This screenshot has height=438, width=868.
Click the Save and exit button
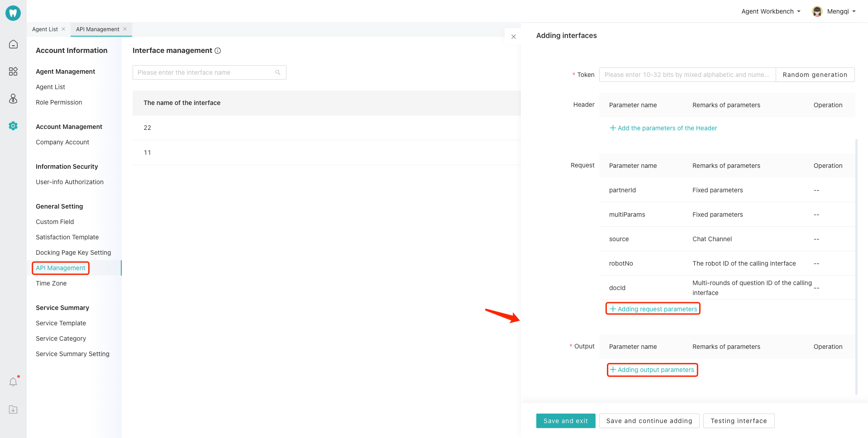click(x=566, y=421)
